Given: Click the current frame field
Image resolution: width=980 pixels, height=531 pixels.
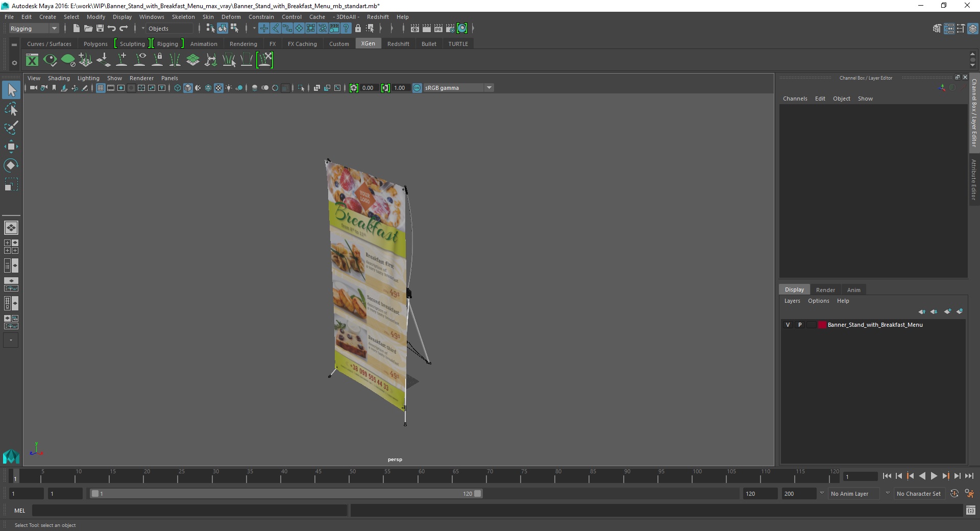Looking at the screenshot, I should [x=861, y=476].
